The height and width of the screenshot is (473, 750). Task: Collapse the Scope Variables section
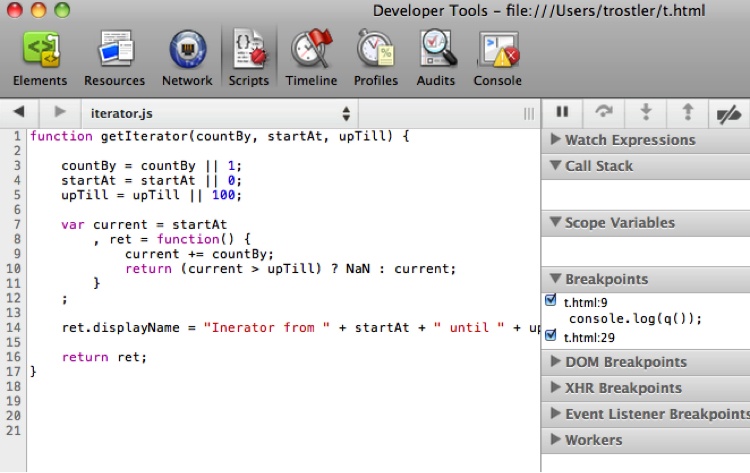(x=646, y=223)
